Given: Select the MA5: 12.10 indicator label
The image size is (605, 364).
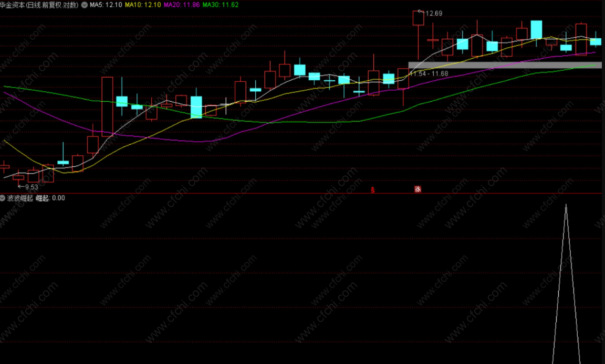Looking at the screenshot, I should click(x=106, y=5).
